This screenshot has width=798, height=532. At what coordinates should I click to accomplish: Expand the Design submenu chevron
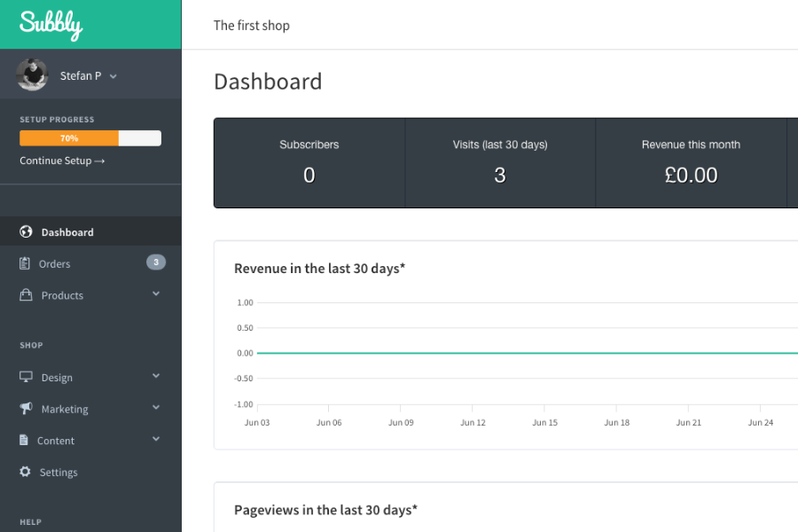click(x=156, y=376)
